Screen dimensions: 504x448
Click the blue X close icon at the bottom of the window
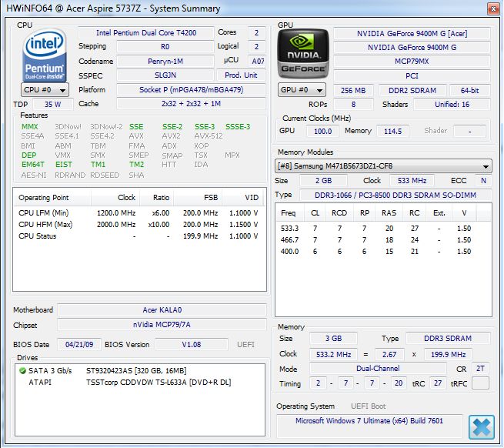pyautogui.click(x=481, y=427)
